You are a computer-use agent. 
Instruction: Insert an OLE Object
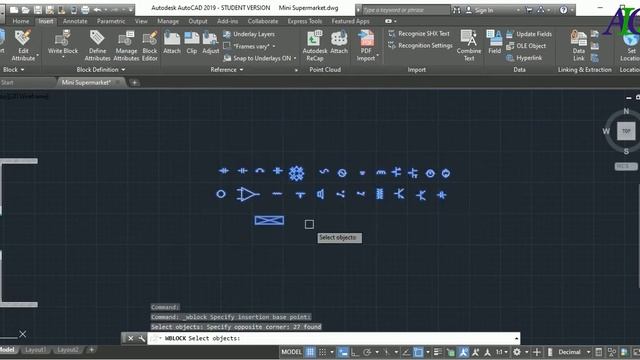coord(526,46)
